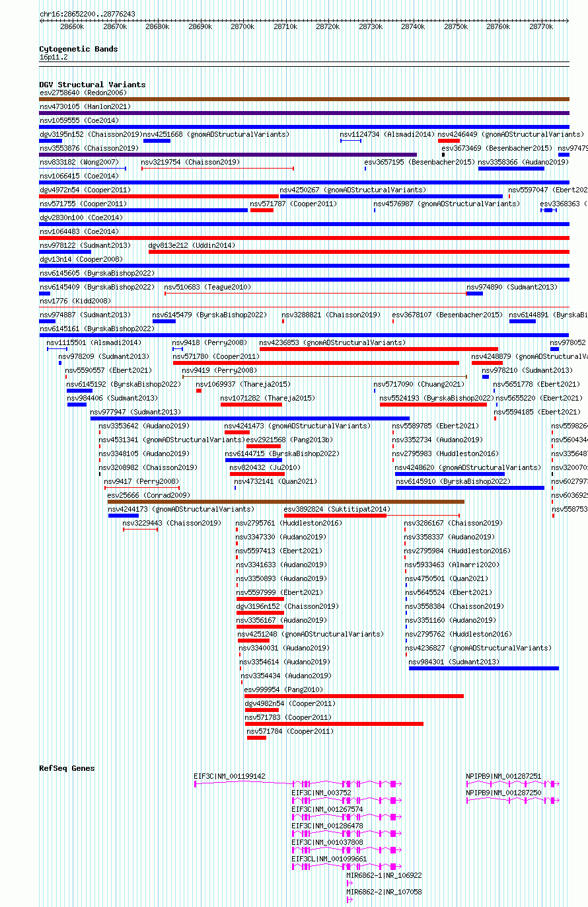This screenshot has width=588, height=907.
Task: Select the NPIPB9|NM_001287251 gene label
Action: [504, 776]
